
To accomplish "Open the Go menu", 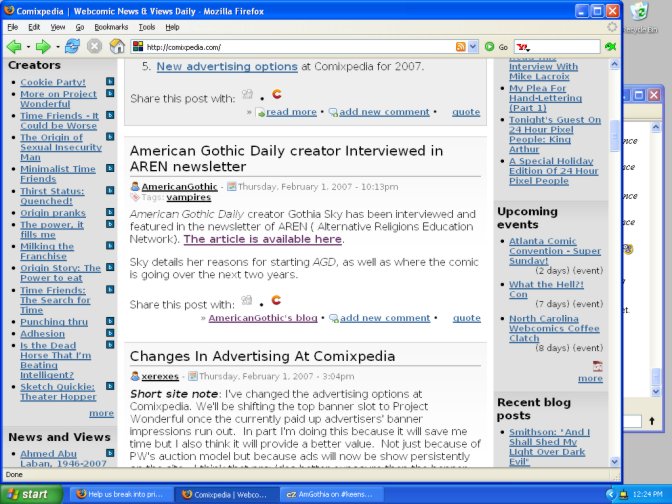I will [80, 27].
